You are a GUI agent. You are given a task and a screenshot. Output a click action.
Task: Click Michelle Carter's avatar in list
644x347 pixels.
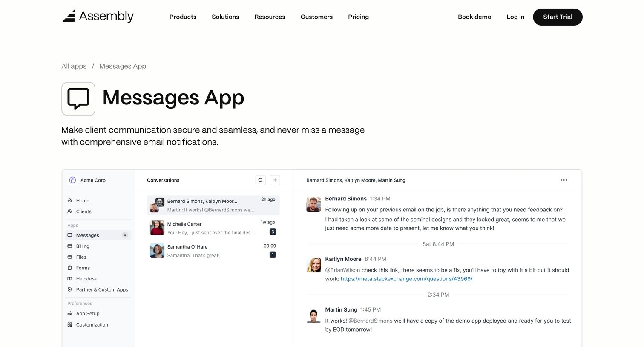click(x=157, y=228)
